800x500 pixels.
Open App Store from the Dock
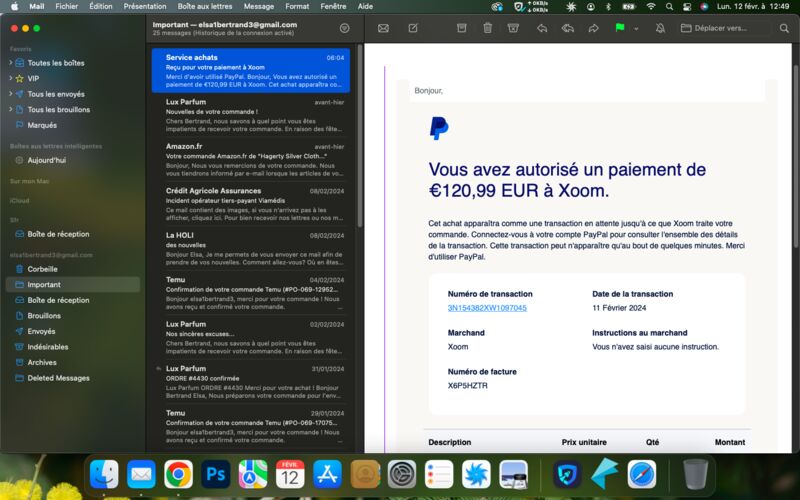(327, 474)
